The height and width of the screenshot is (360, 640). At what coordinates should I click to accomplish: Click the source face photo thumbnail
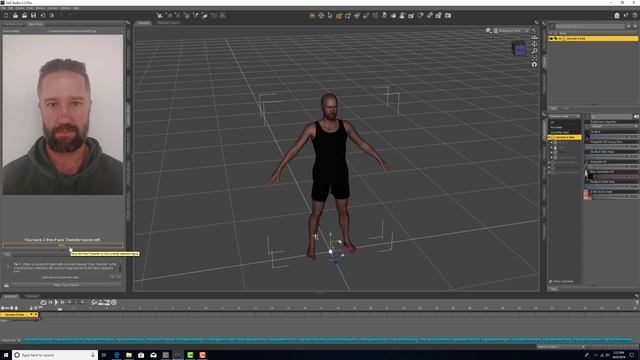point(63,114)
